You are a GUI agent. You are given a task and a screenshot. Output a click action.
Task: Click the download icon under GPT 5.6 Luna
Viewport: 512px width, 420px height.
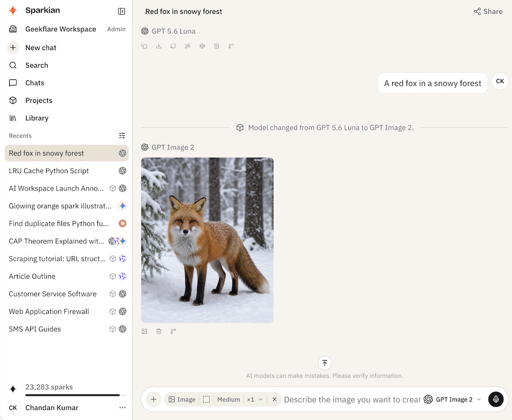[159, 46]
